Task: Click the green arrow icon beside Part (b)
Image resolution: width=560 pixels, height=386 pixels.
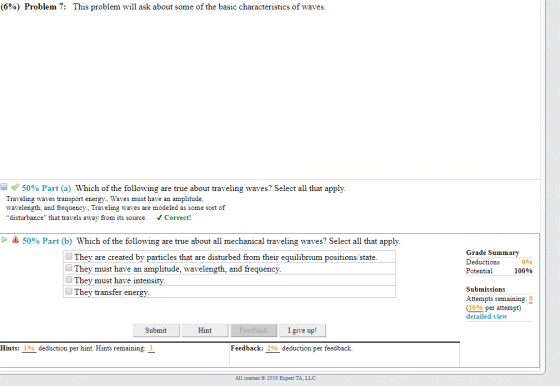Action: (x=4, y=240)
